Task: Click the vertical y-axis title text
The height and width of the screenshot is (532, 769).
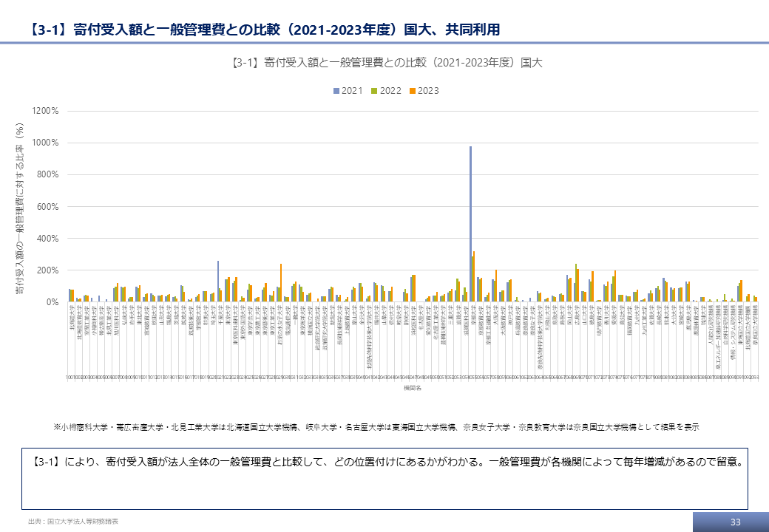Action: 21,211
